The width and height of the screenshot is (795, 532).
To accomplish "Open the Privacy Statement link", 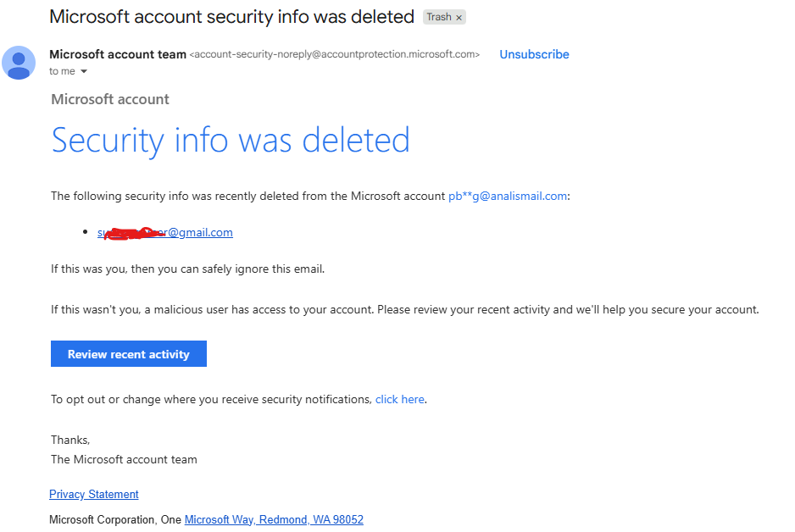I will click(x=94, y=494).
